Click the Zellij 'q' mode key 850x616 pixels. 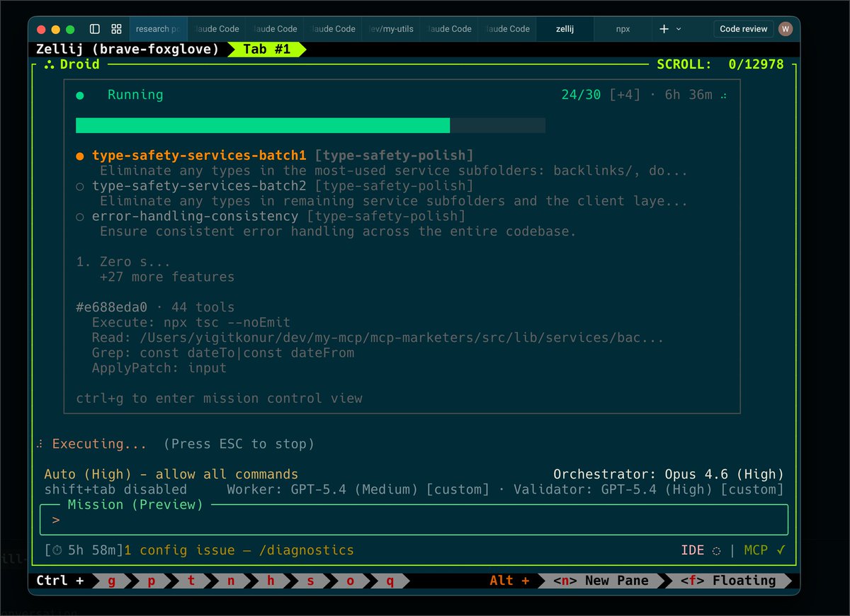tap(390, 581)
